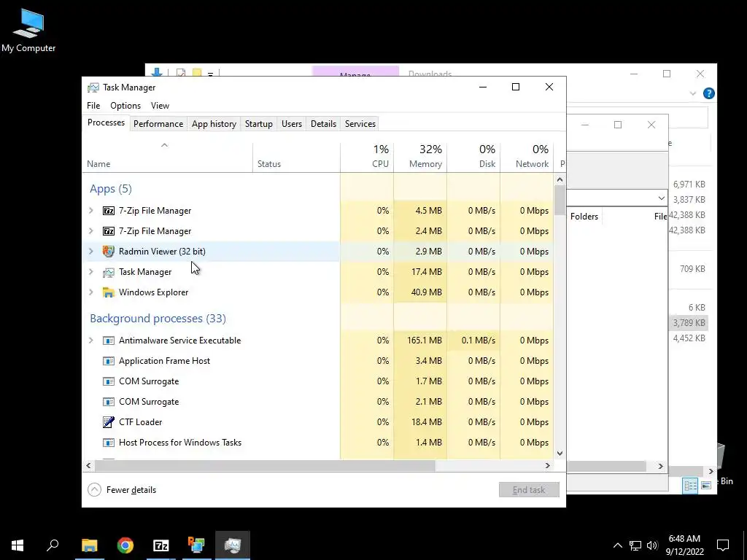The image size is (747, 560).
Task: Click the CTF Loader pencil icon
Action: pos(109,422)
